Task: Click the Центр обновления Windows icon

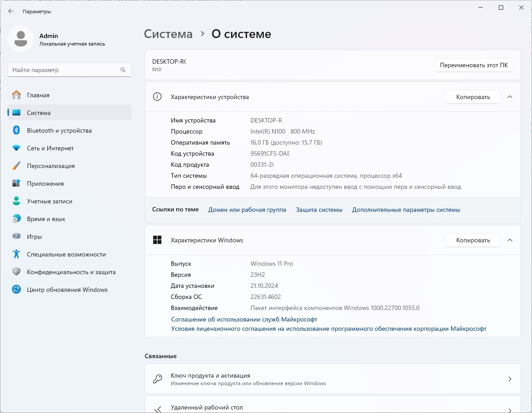Action: point(16,290)
